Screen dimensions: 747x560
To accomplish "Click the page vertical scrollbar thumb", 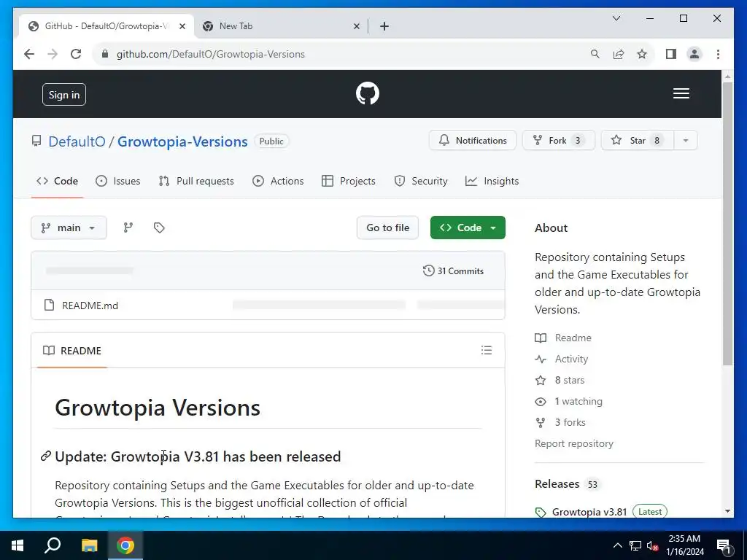I will point(727,223).
